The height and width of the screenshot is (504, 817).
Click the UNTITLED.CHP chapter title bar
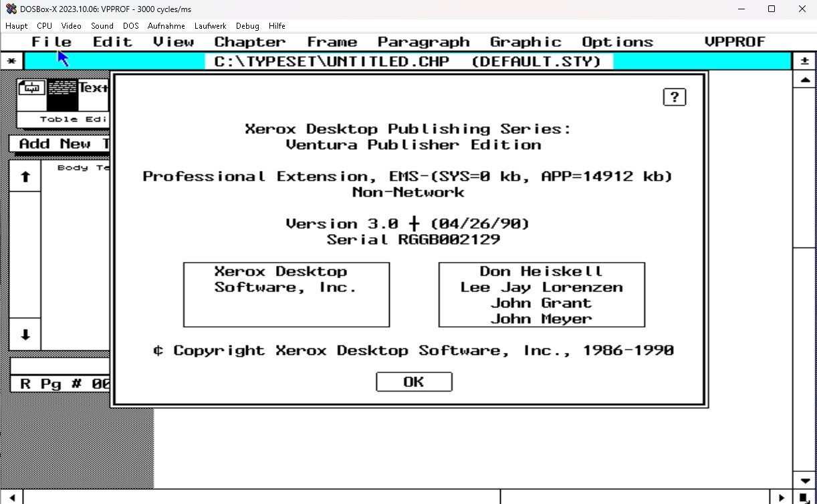(409, 61)
